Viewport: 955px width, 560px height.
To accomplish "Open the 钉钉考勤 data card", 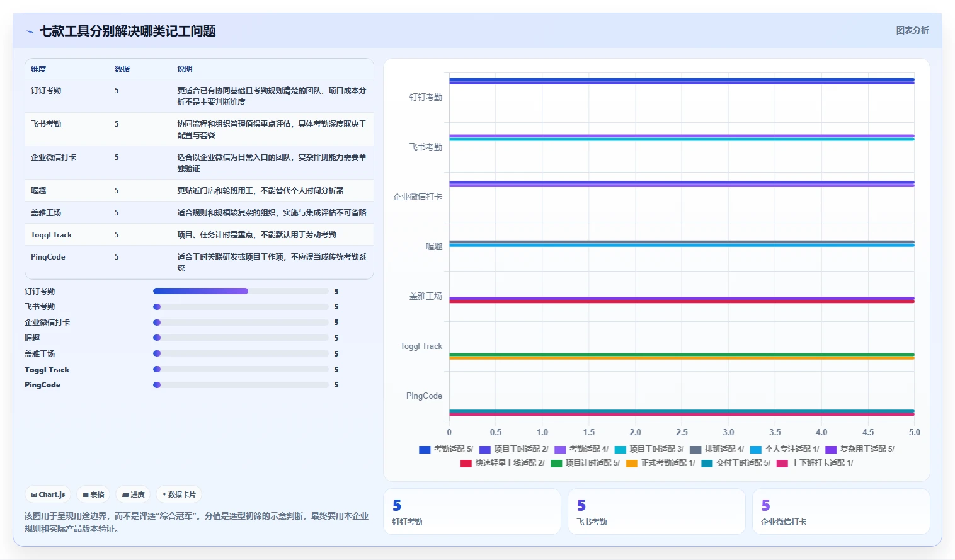I will tap(472, 511).
